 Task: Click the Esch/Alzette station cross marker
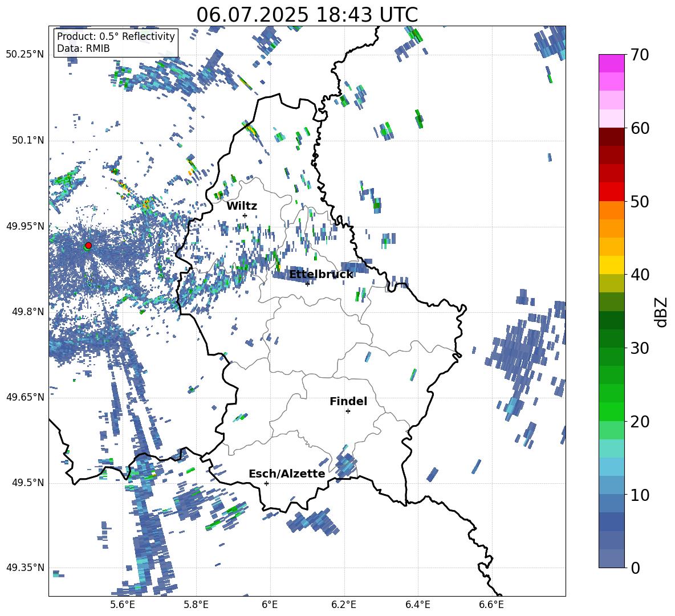tap(266, 483)
